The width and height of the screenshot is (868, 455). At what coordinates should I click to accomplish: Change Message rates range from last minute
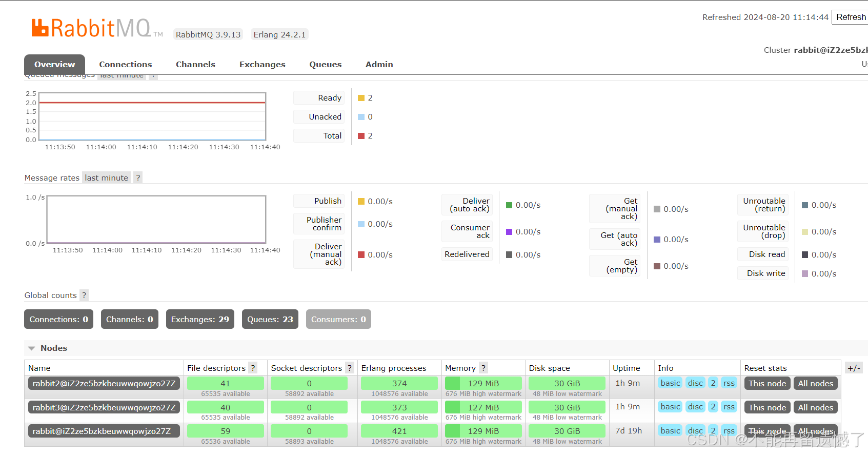pyautogui.click(x=107, y=177)
